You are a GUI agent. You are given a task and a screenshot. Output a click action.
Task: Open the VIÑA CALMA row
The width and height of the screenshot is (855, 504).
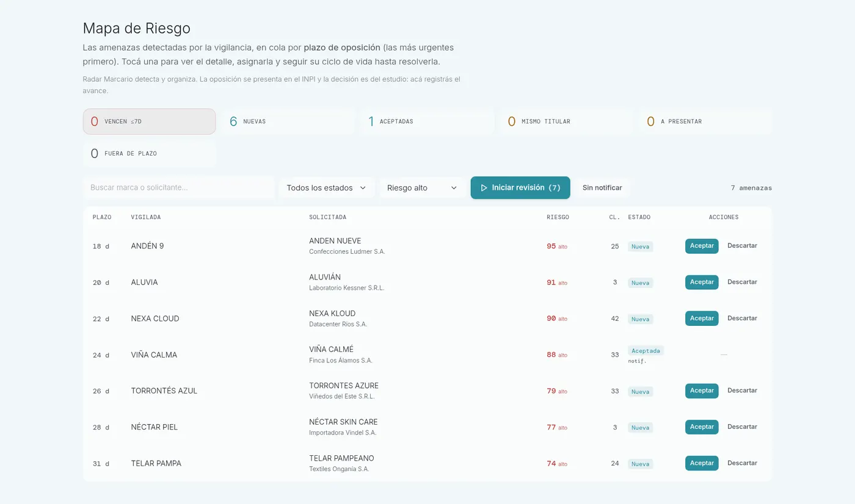point(428,355)
